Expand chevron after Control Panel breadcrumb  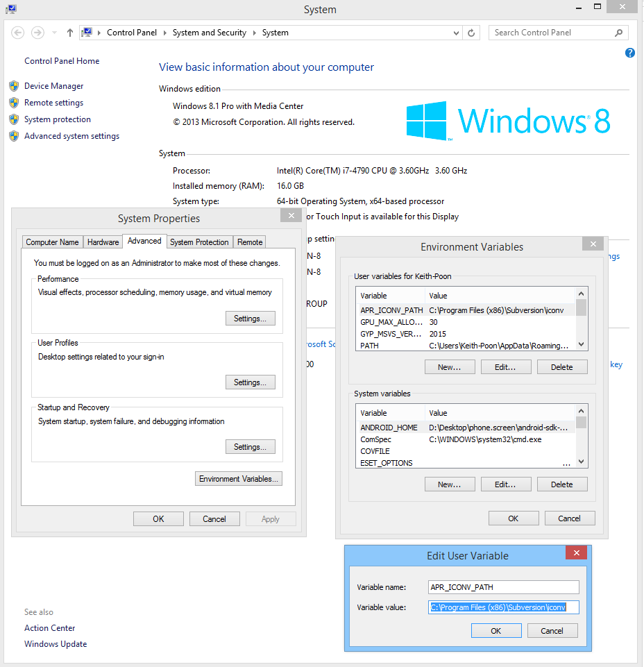(x=165, y=33)
